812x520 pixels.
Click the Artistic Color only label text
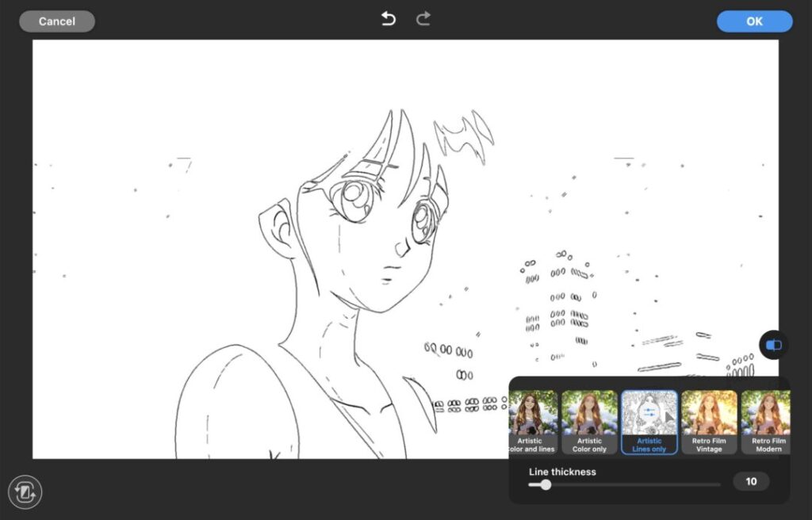[589, 445]
